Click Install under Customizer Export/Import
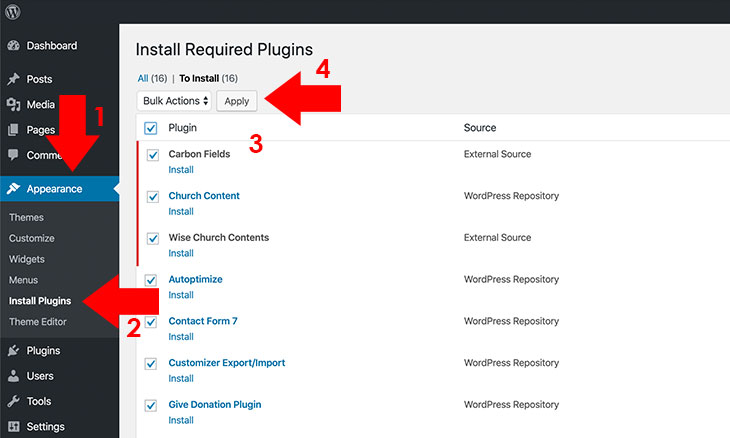 (181, 379)
